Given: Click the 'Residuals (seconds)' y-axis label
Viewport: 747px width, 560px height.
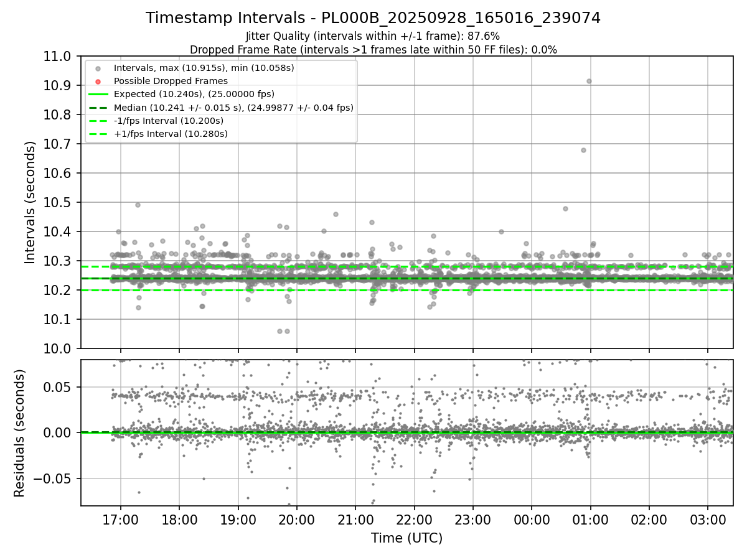Looking at the screenshot, I should [19, 433].
